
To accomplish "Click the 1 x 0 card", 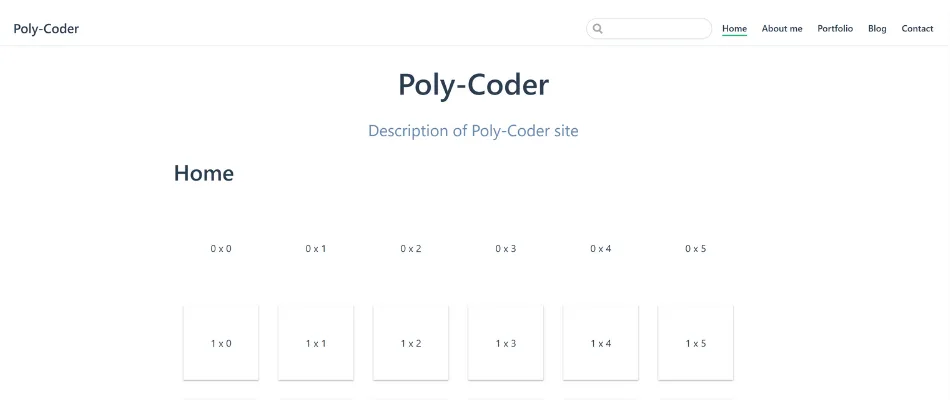I will pos(221,343).
